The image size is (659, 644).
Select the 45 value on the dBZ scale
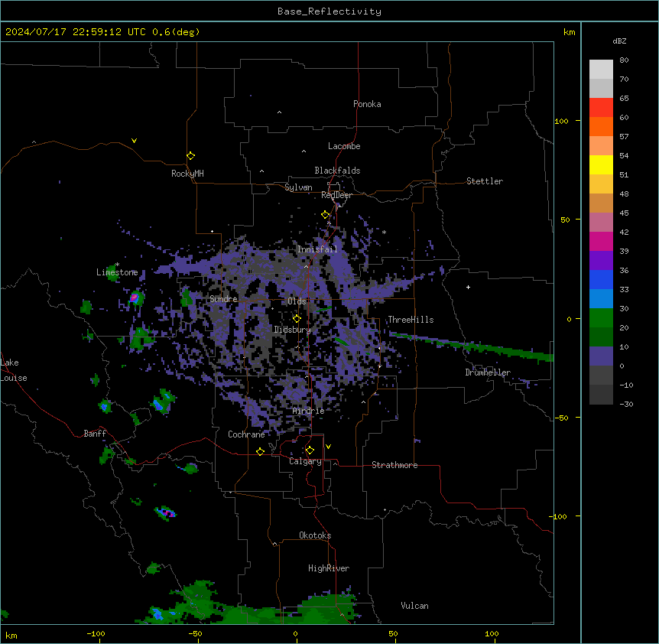coord(624,213)
